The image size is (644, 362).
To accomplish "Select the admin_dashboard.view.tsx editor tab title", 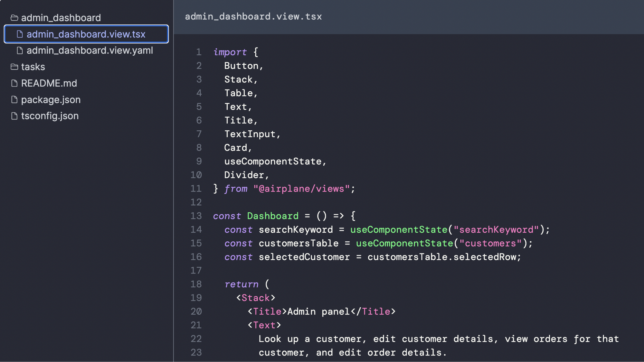I will pyautogui.click(x=253, y=16).
